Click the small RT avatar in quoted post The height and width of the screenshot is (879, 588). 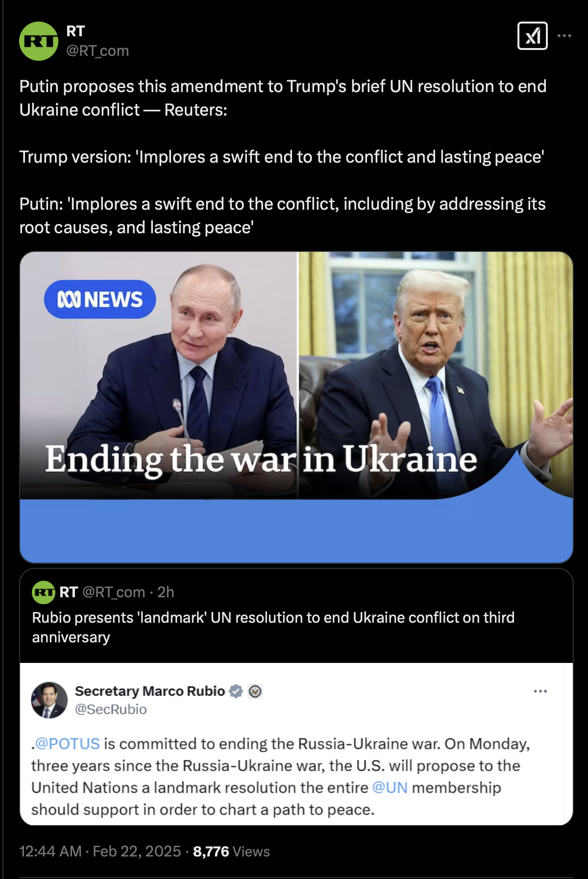pos(44,592)
